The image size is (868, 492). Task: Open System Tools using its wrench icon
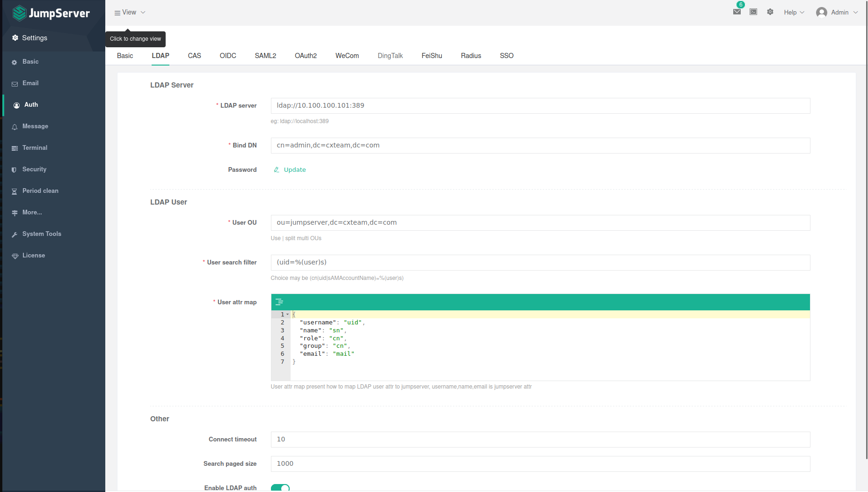pos(15,234)
